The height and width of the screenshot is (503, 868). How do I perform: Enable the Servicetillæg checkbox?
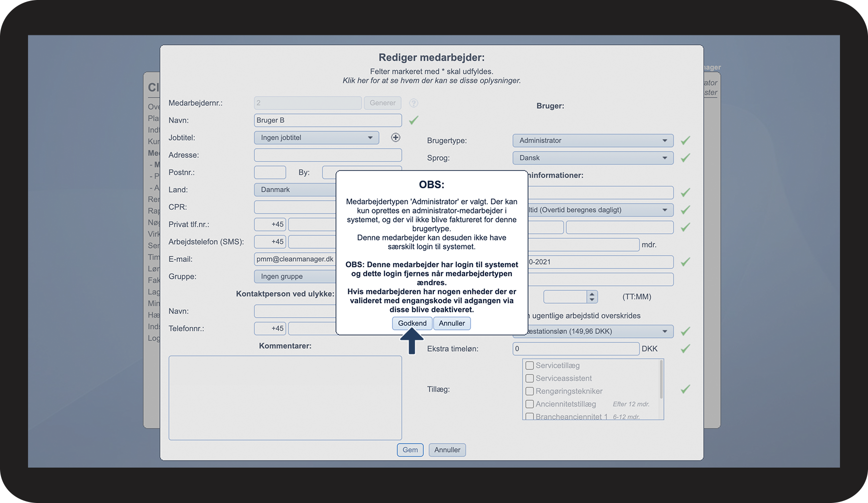coord(530,365)
